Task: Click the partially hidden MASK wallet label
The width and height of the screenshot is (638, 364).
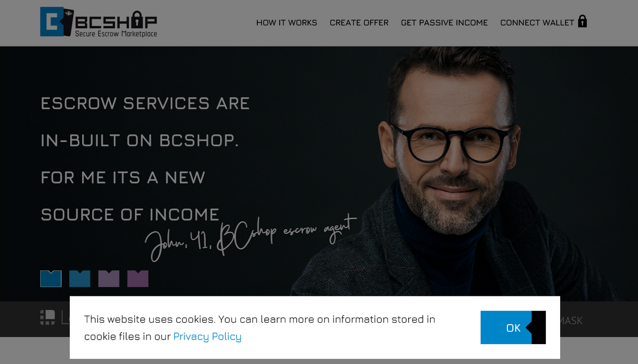Action: click(x=571, y=321)
